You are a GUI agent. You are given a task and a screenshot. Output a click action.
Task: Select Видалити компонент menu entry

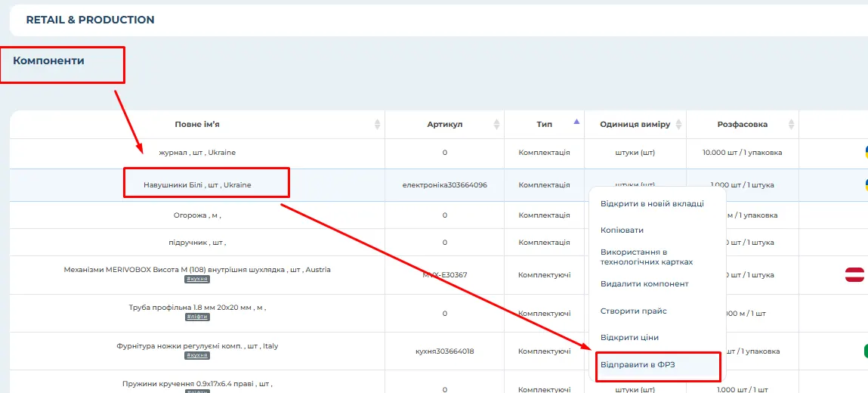tap(644, 284)
